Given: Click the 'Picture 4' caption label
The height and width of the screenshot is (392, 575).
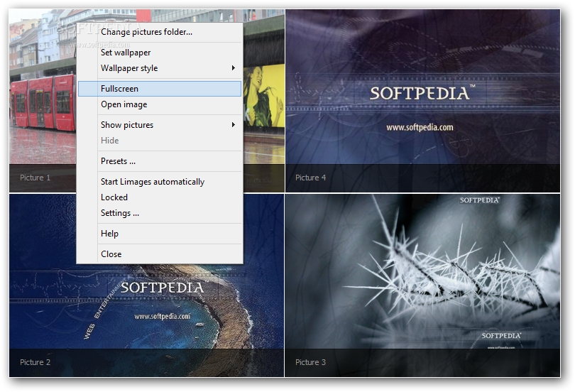Looking at the screenshot, I should click(311, 178).
